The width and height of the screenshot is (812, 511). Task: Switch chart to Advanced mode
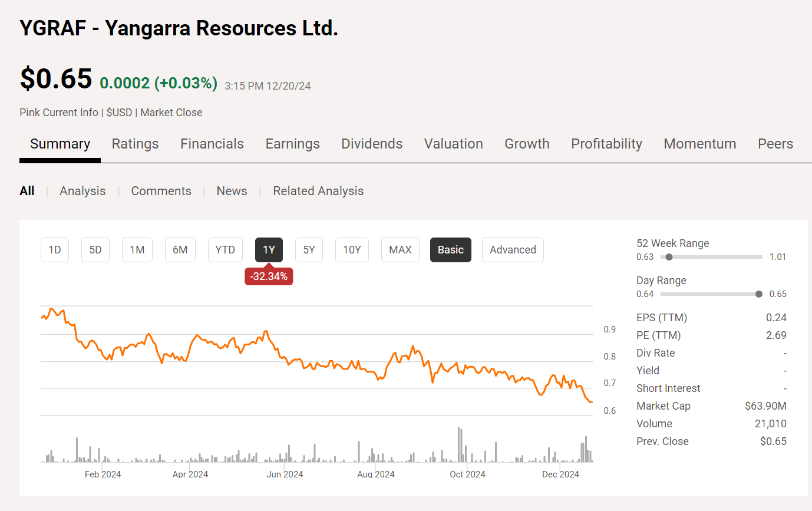pos(513,249)
